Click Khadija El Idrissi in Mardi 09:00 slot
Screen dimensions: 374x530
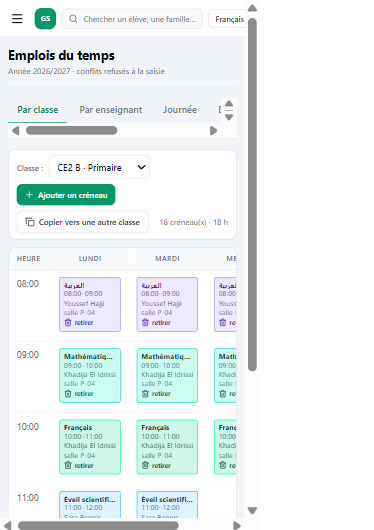pyautogui.click(x=167, y=375)
